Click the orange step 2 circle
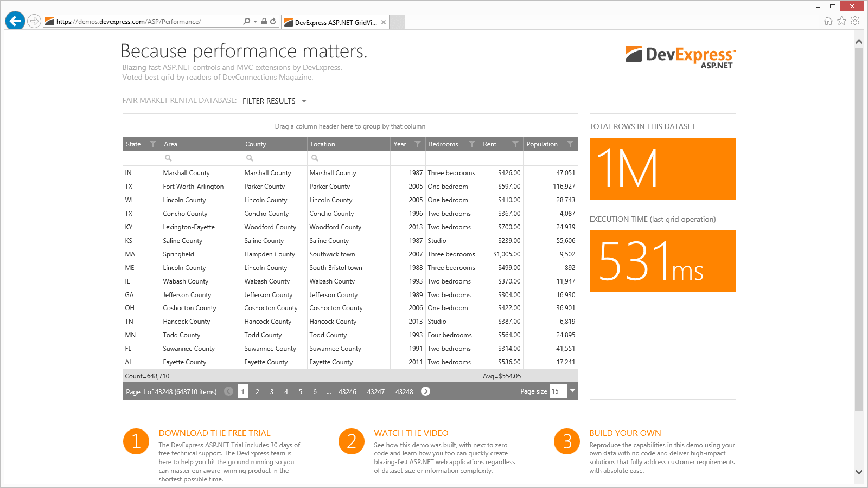The width and height of the screenshot is (868, 488). click(x=352, y=441)
